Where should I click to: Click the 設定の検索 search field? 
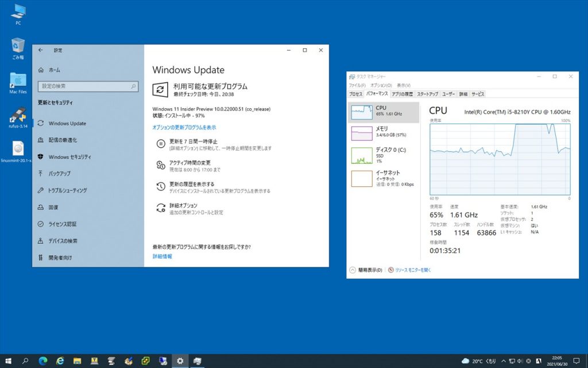tap(88, 86)
